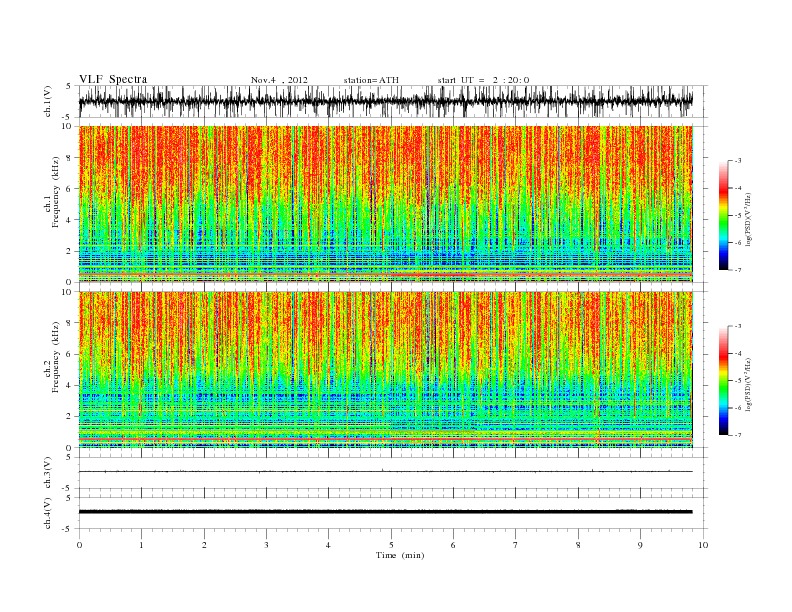This screenshot has height=612, width=792.
Task: Click the 'VLF Spectra' title text
Action: [x=113, y=79]
